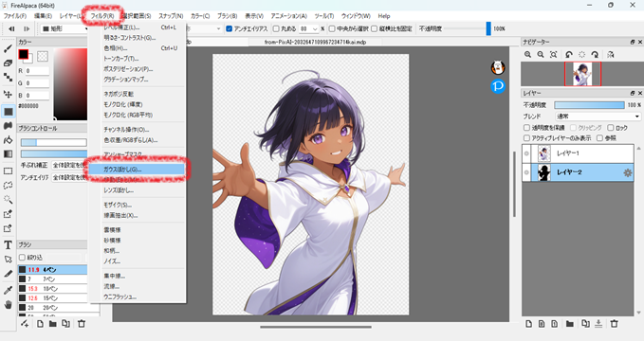Click the foreground black color swatch
This screenshot has height=341, width=644.
point(23,54)
